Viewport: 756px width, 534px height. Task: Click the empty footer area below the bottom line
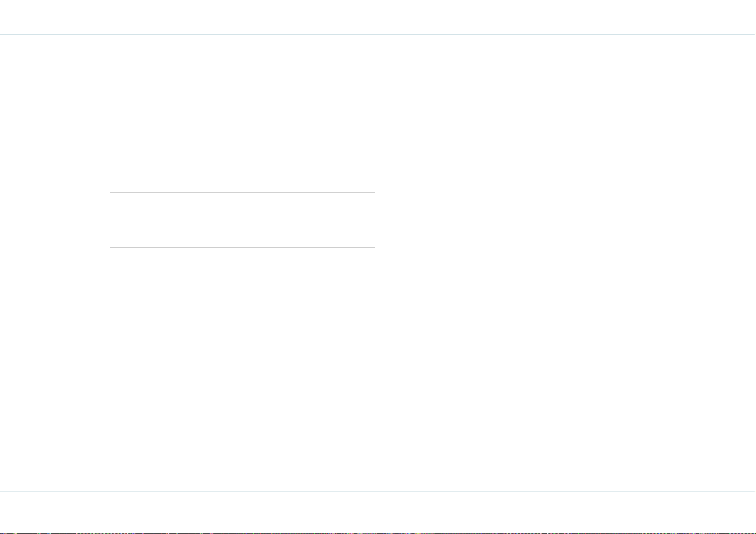(x=378, y=512)
